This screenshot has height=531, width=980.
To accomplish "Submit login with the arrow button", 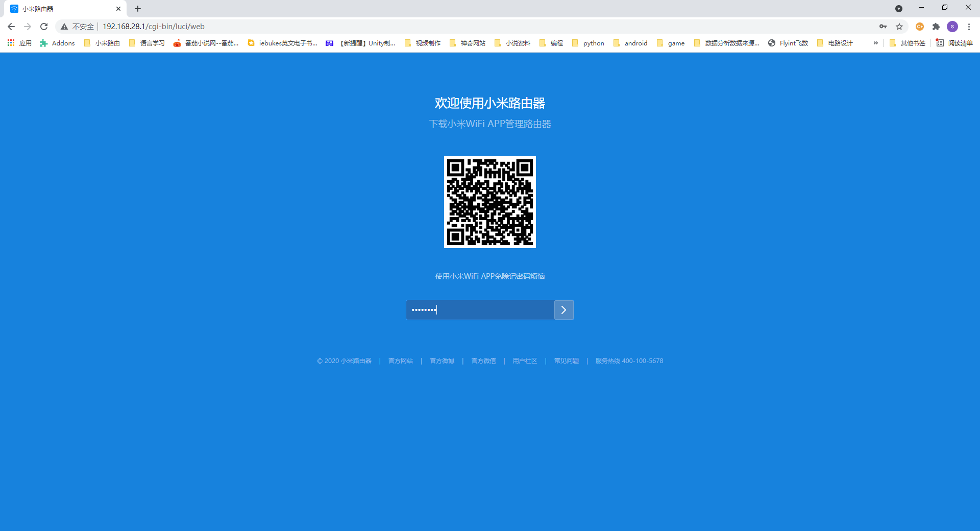I will tap(564, 310).
